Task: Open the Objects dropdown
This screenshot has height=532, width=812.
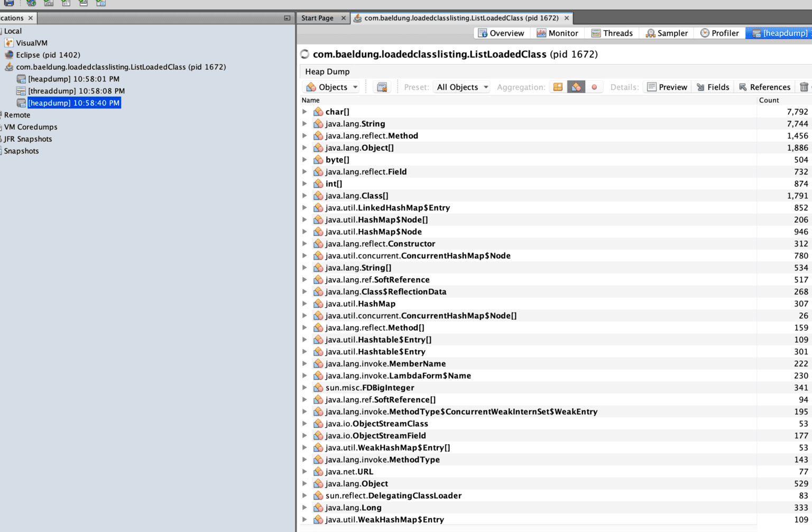Action: [x=330, y=87]
